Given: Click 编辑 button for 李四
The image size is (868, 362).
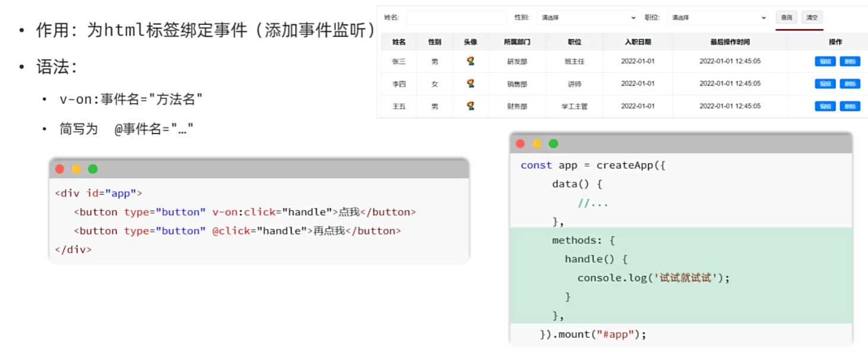Looking at the screenshot, I should [825, 84].
